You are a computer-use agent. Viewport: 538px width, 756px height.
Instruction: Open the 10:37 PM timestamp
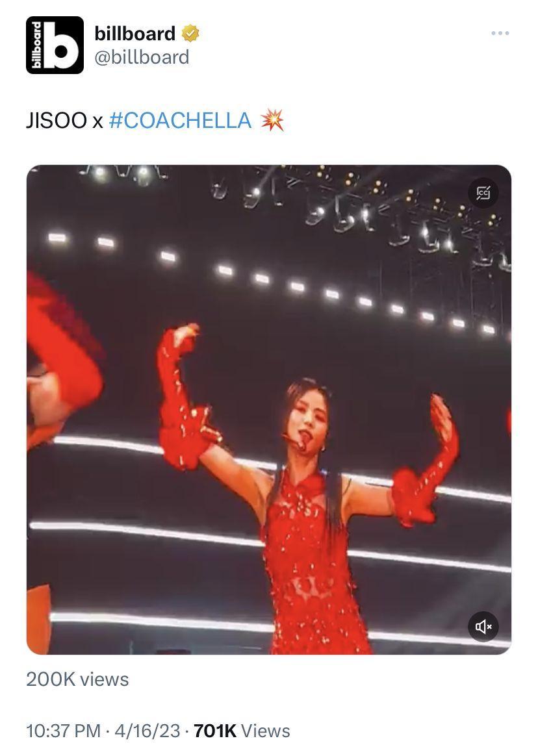(63, 731)
